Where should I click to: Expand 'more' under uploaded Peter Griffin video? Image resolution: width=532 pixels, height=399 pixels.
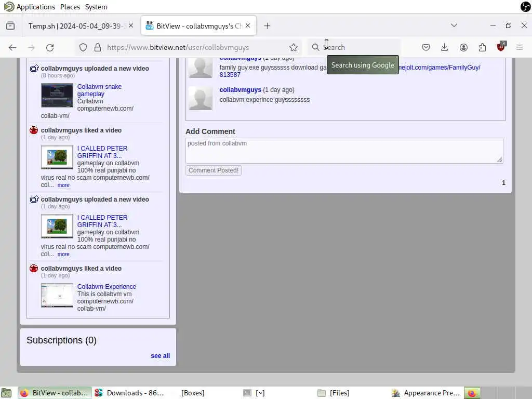(63, 255)
